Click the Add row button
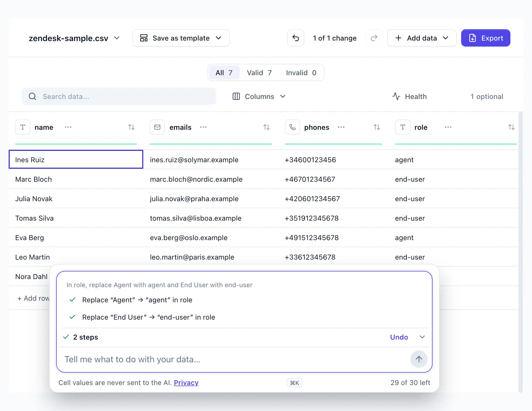This screenshot has height=411, width=532. coord(34,298)
